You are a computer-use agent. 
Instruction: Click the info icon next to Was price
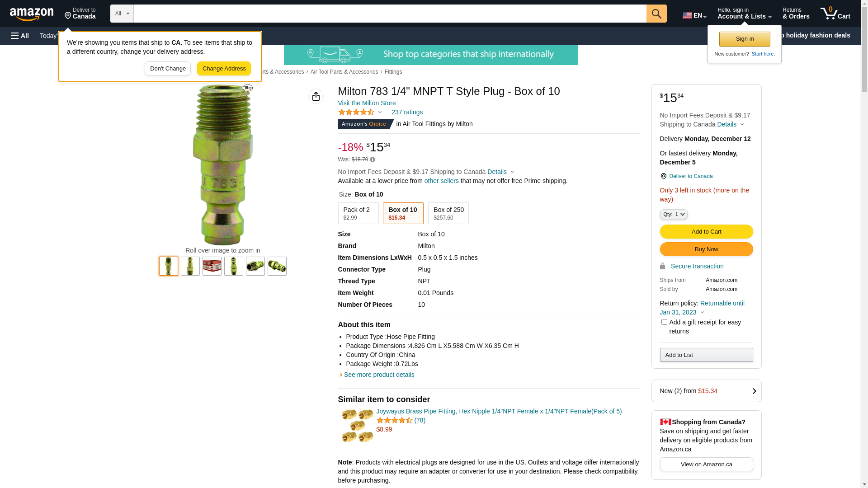[x=373, y=160]
